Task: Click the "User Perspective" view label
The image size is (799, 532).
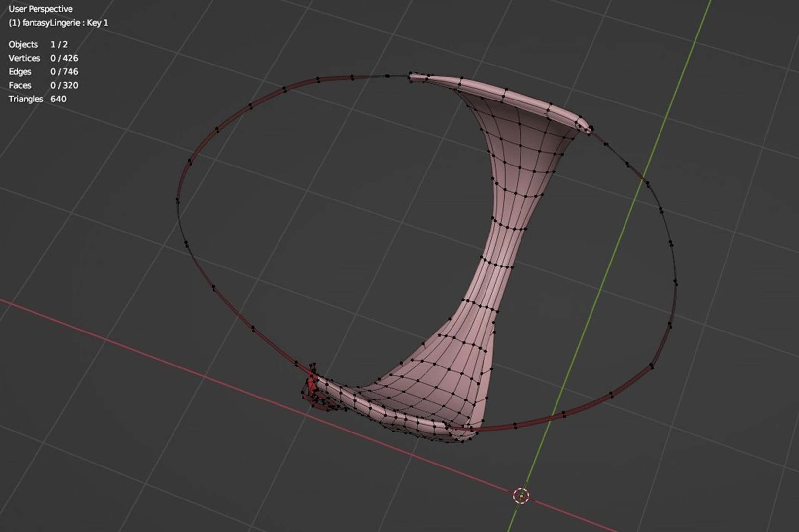Action: (x=40, y=9)
